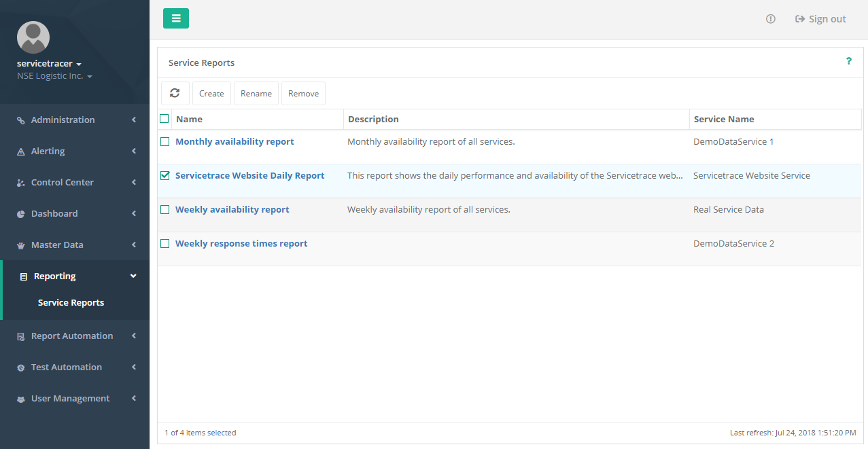Viewport: 868px width, 449px height.
Task: Open help via the green question mark
Action: coord(848,62)
